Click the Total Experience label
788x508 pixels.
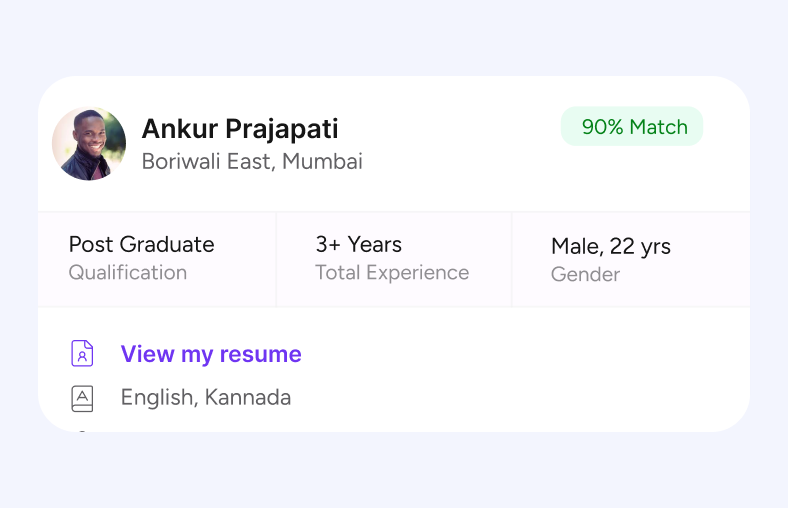392,272
